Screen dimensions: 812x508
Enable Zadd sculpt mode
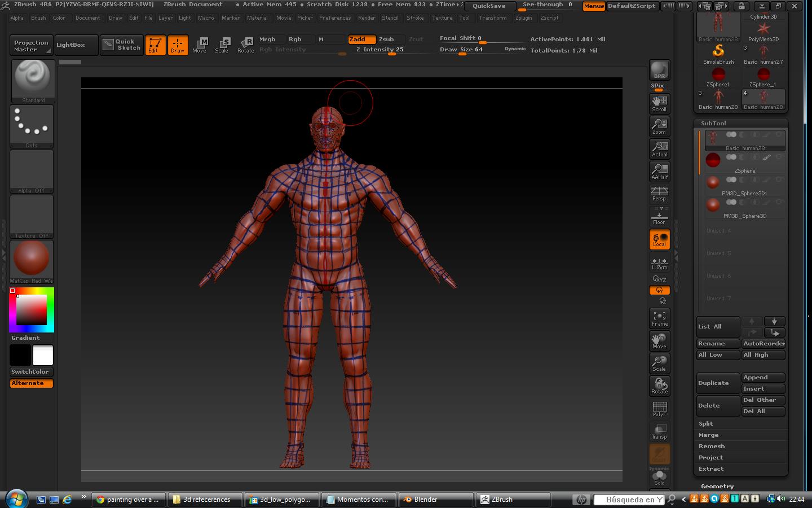click(x=361, y=39)
